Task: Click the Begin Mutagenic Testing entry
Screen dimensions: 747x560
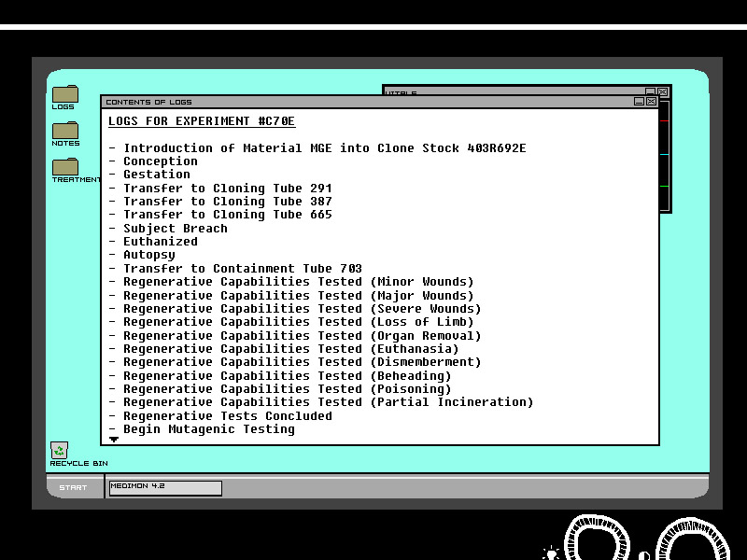Action: (x=208, y=429)
